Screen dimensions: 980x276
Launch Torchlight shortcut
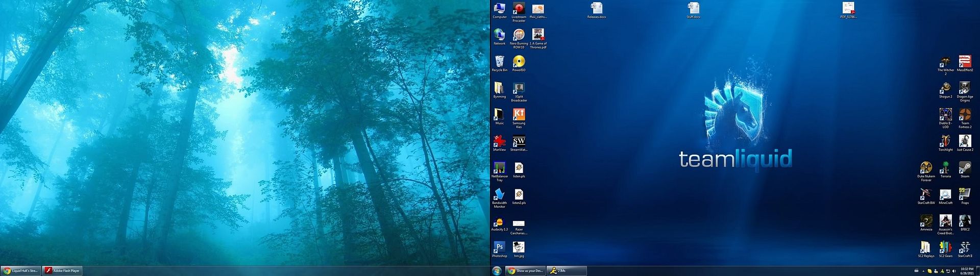(x=945, y=143)
